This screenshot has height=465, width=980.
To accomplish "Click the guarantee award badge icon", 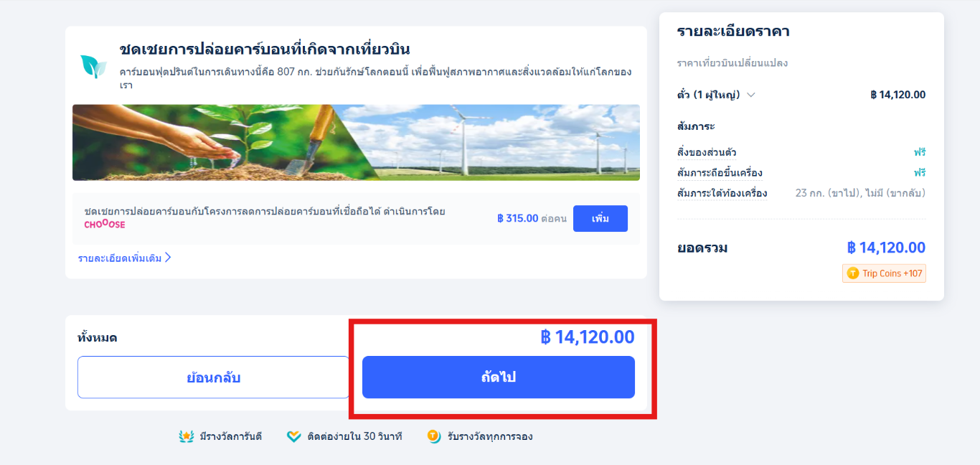I will [186, 436].
